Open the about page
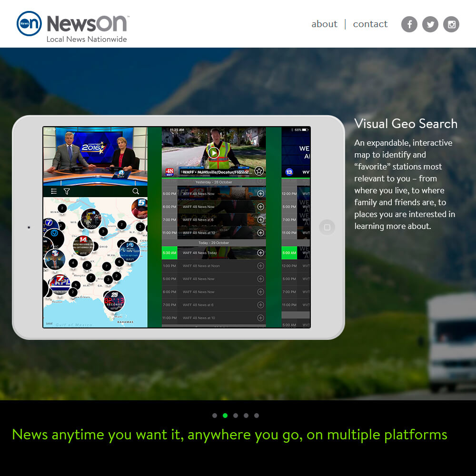The height and width of the screenshot is (476, 476). (324, 24)
